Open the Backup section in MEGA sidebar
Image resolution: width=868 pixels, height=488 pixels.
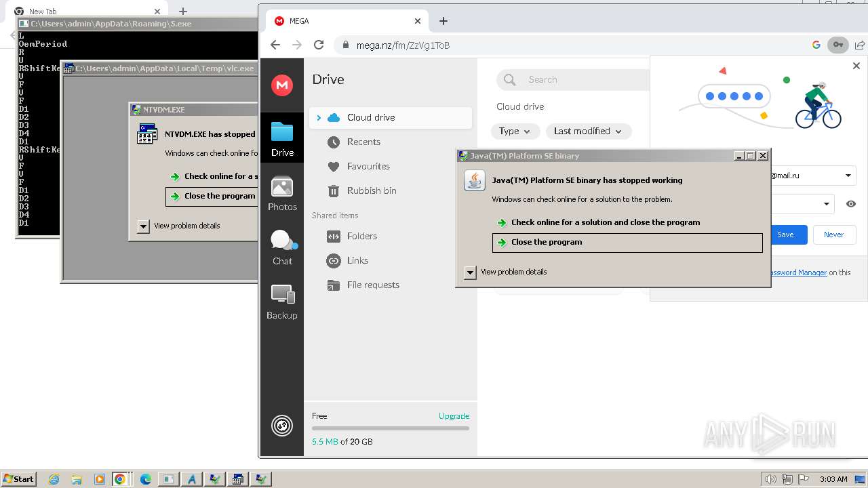[282, 302]
